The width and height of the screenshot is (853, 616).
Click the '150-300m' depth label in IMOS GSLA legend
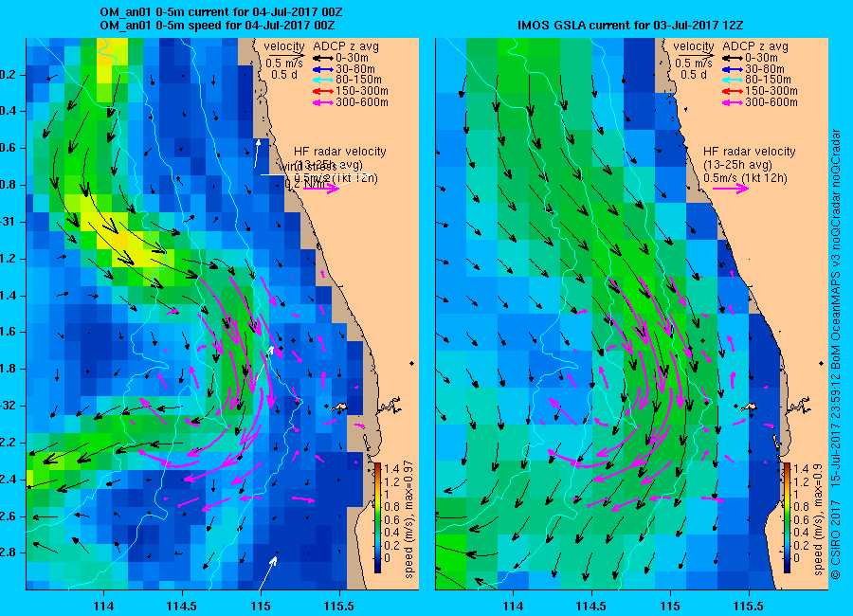(771, 91)
